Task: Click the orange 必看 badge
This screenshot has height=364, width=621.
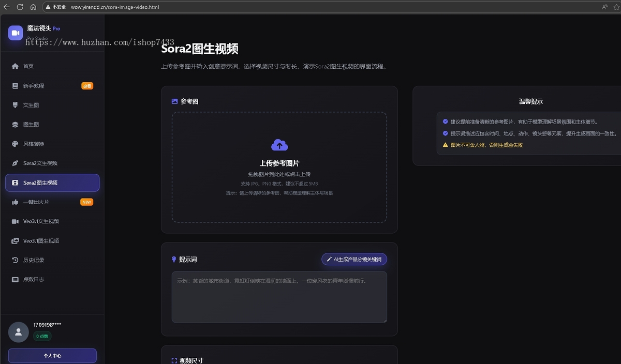Action: tap(87, 86)
